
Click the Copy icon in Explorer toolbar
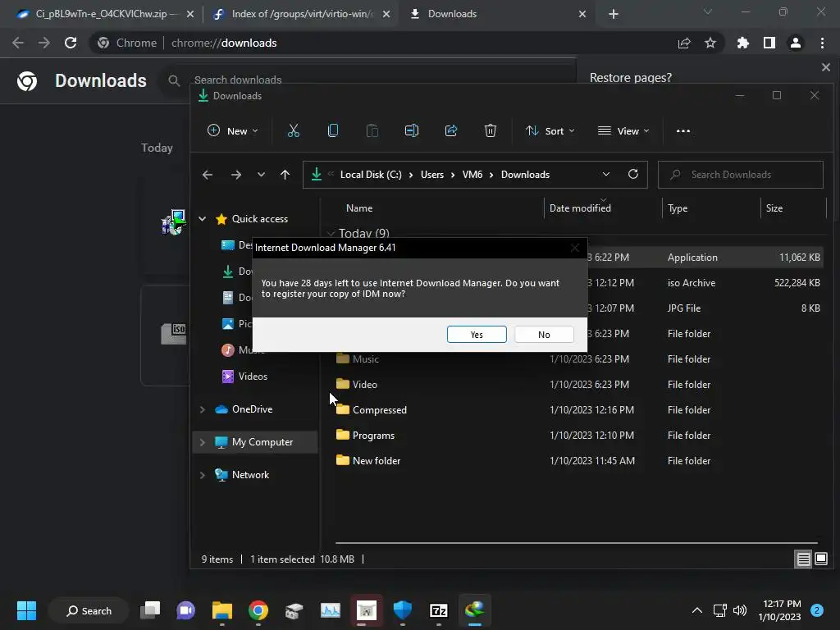333,130
